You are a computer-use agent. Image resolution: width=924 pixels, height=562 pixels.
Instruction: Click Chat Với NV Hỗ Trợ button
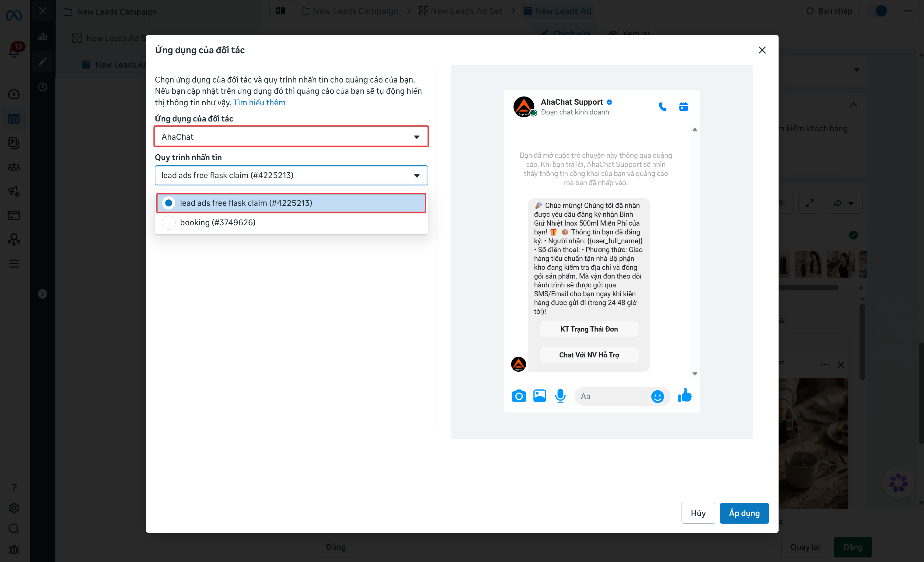click(x=589, y=355)
